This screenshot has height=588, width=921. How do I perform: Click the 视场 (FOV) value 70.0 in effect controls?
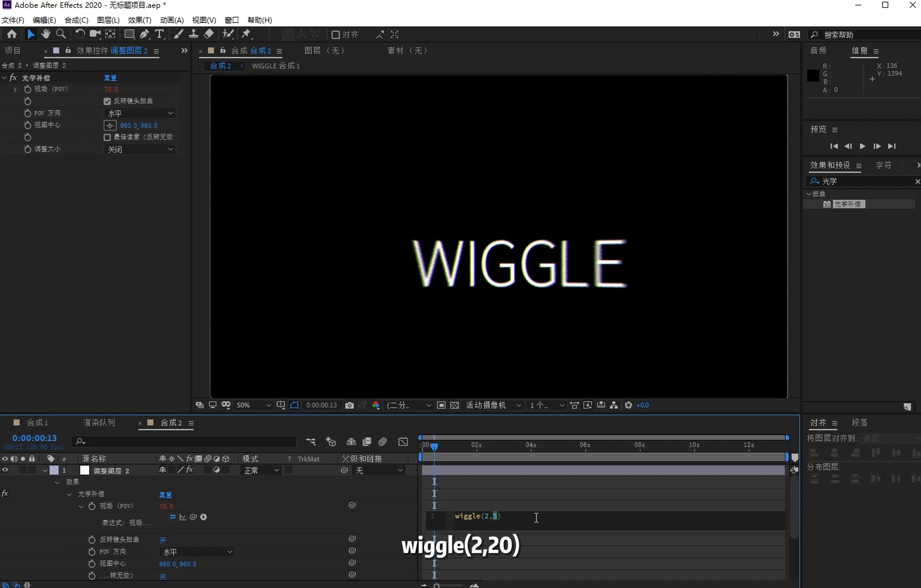coord(111,89)
